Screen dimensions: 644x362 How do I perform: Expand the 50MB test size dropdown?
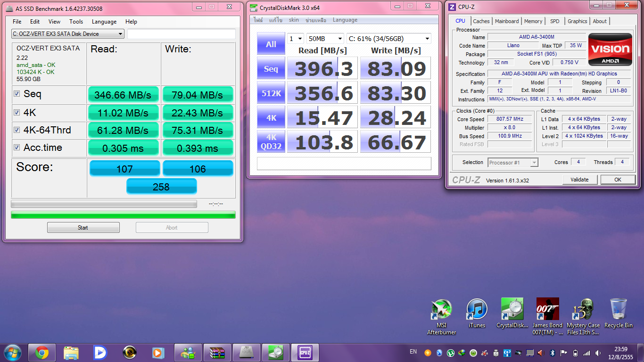[x=325, y=39]
